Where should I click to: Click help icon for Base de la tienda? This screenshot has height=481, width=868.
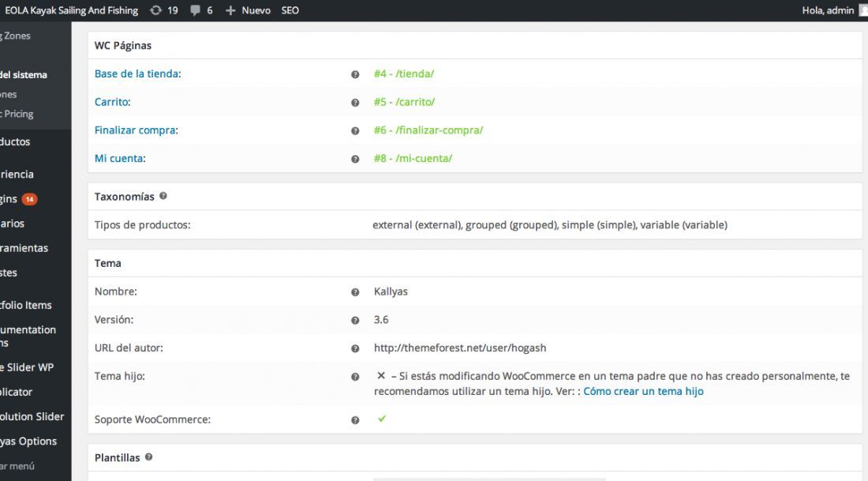pyautogui.click(x=355, y=74)
